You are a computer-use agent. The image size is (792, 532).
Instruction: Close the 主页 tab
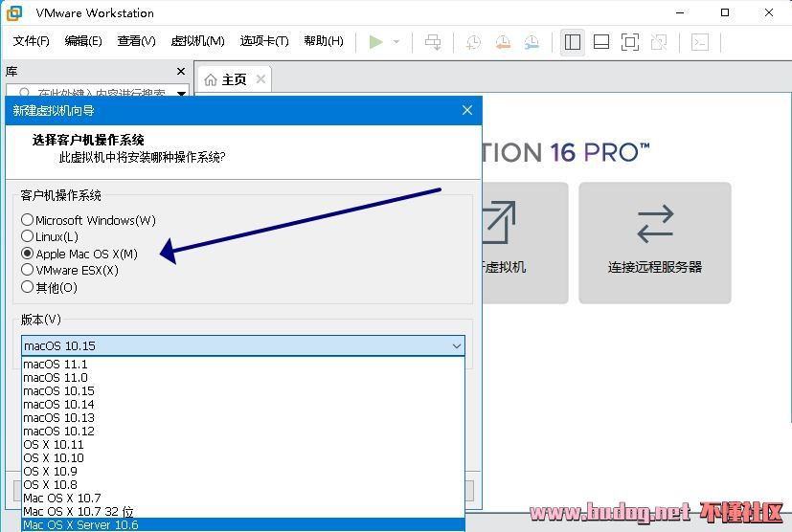point(260,78)
